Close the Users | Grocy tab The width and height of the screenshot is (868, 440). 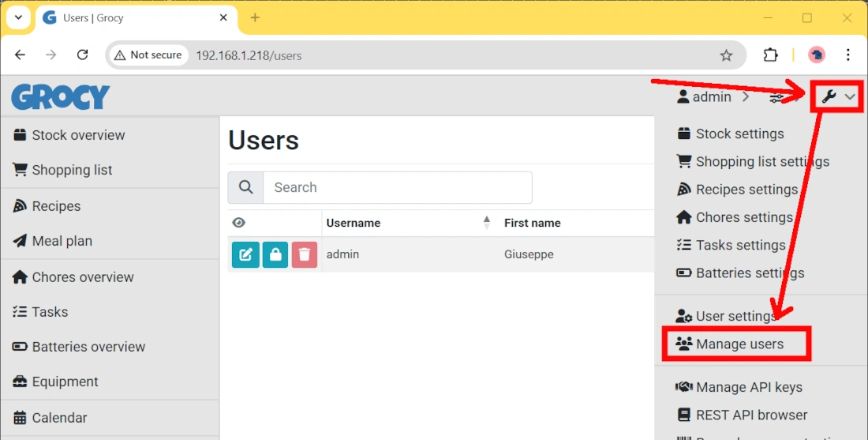point(223,17)
